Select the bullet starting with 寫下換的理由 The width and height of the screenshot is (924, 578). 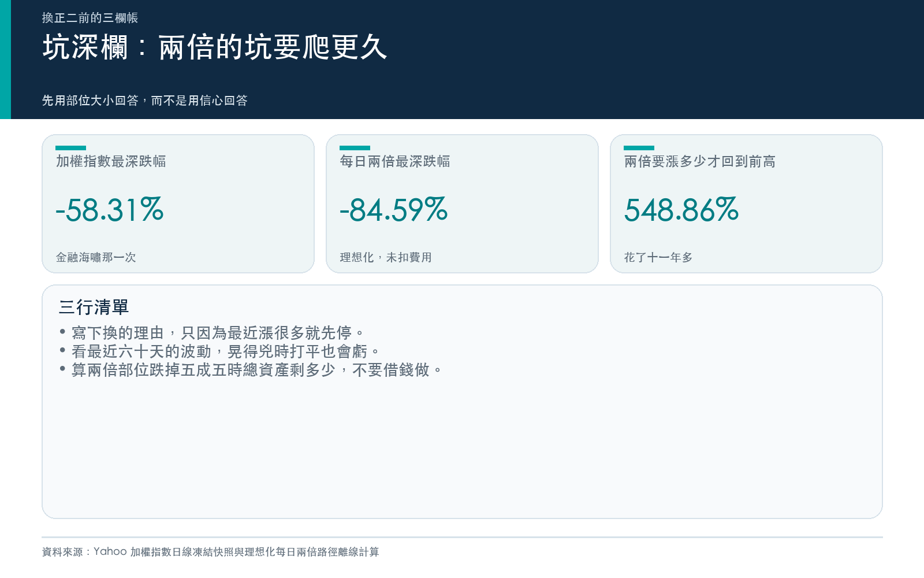(212, 333)
